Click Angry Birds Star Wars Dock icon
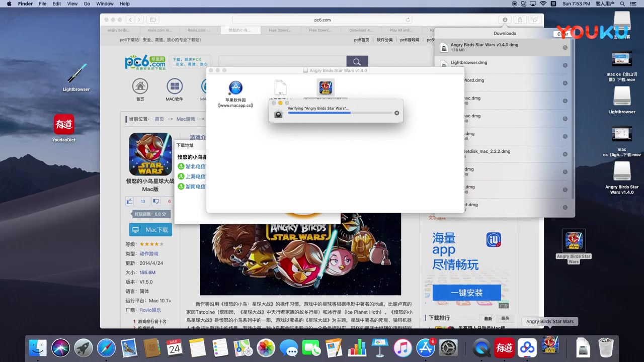The height and width of the screenshot is (362, 644). coord(550,346)
